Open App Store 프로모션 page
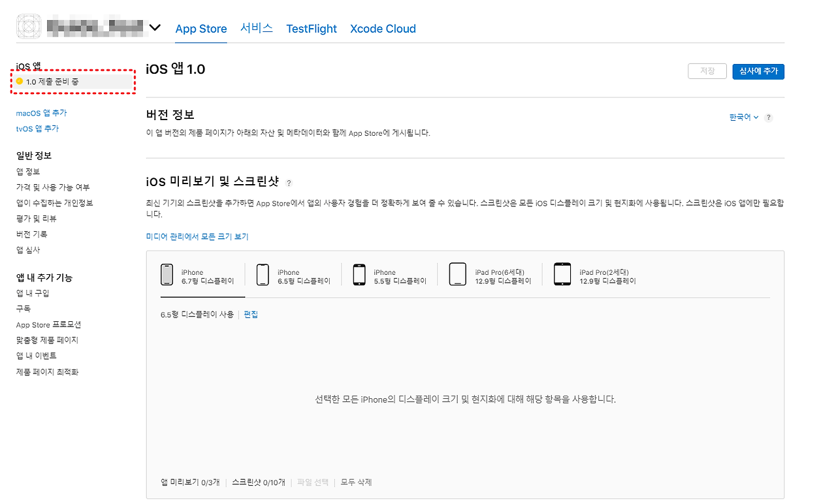This screenshot has width=836, height=504. [x=48, y=324]
